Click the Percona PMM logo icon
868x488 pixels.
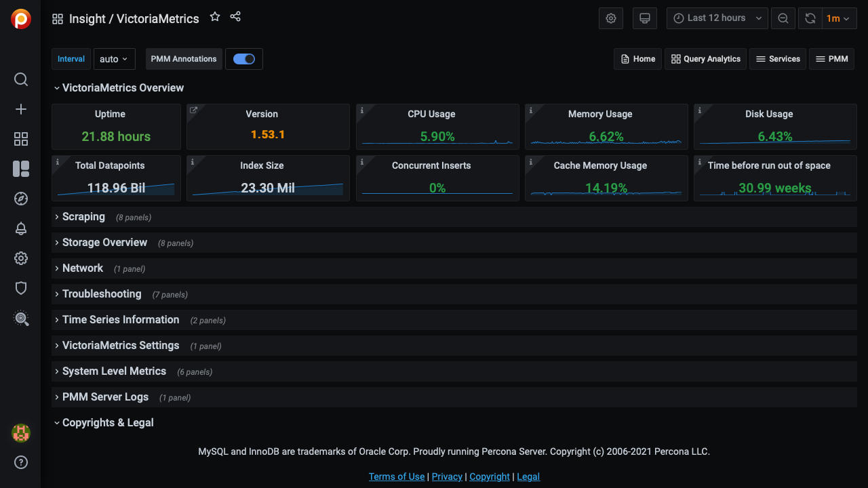(21, 19)
